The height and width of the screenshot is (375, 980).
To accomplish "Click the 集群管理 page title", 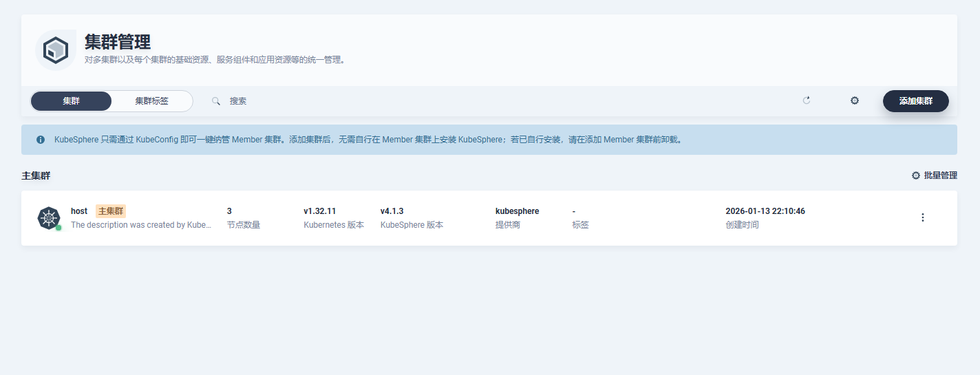I will tap(118, 42).
